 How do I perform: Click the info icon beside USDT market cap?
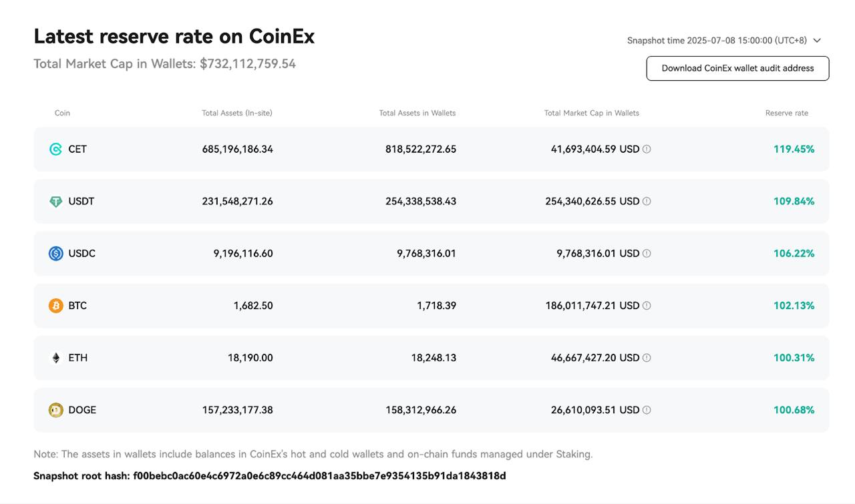(647, 202)
